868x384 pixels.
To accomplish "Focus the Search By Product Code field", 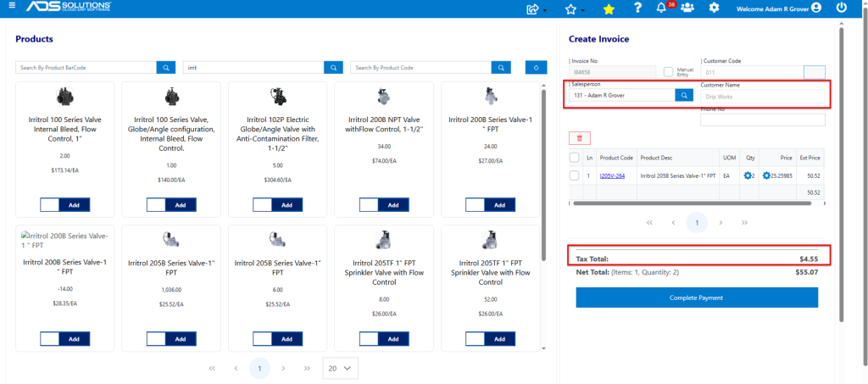I will tap(420, 68).
